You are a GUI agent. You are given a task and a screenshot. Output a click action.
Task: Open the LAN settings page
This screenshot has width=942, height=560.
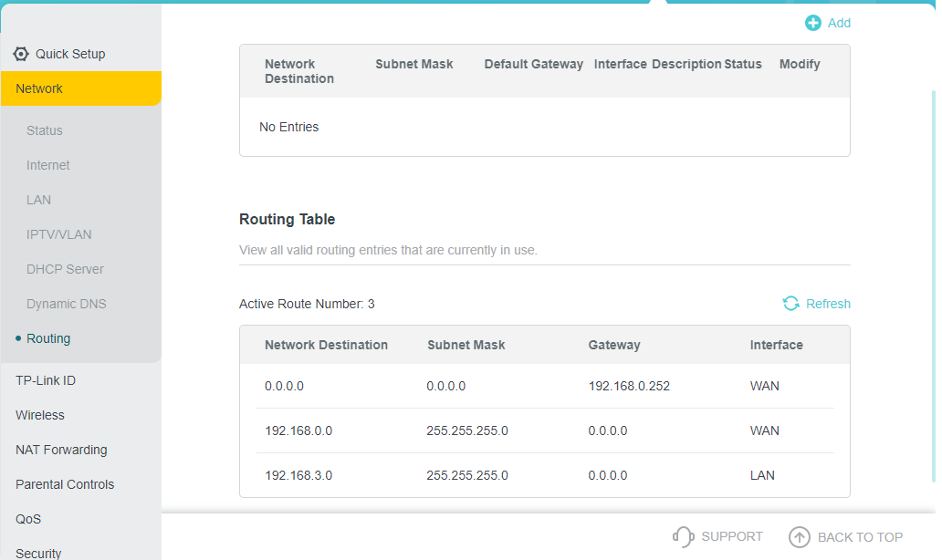click(39, 200)
